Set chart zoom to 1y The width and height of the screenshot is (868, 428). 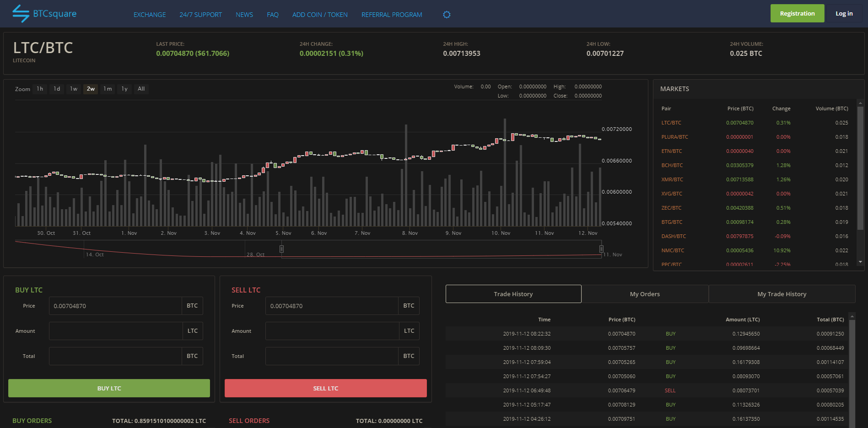(124, 89)
